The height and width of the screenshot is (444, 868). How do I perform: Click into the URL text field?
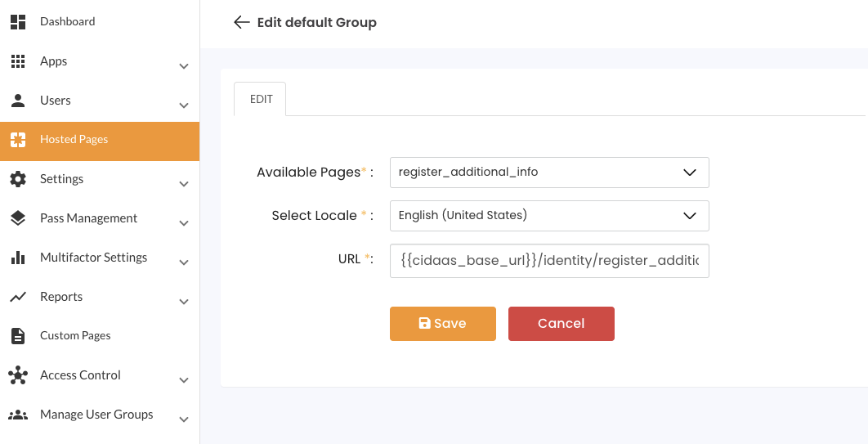[x=548, y=261]
